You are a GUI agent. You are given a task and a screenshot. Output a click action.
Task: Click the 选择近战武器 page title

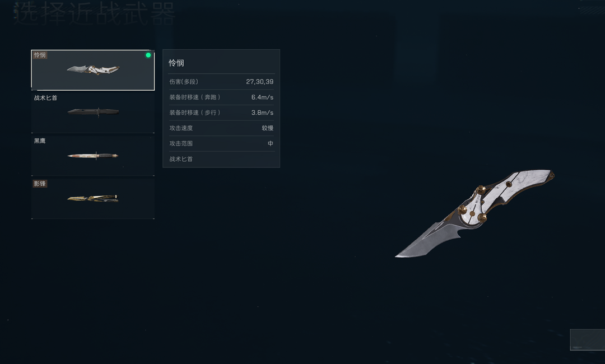point(95,13)
